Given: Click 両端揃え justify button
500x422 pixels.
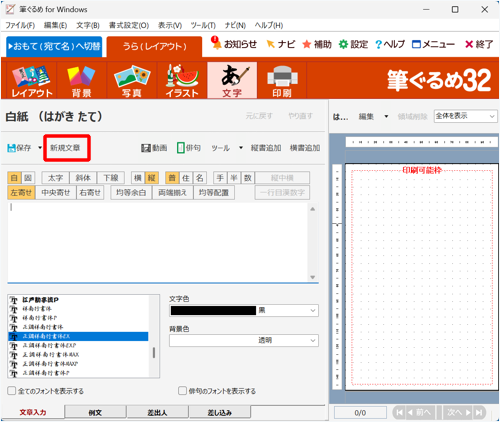Looking at the screenshot, I should click(172, 193).
